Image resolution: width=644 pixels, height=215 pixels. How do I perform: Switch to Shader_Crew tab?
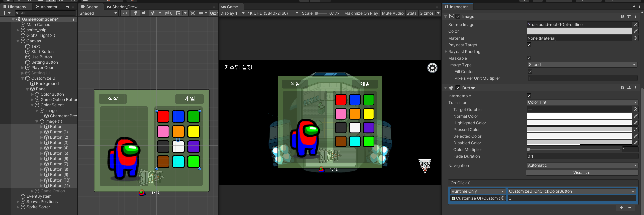(x=122, y=7)
